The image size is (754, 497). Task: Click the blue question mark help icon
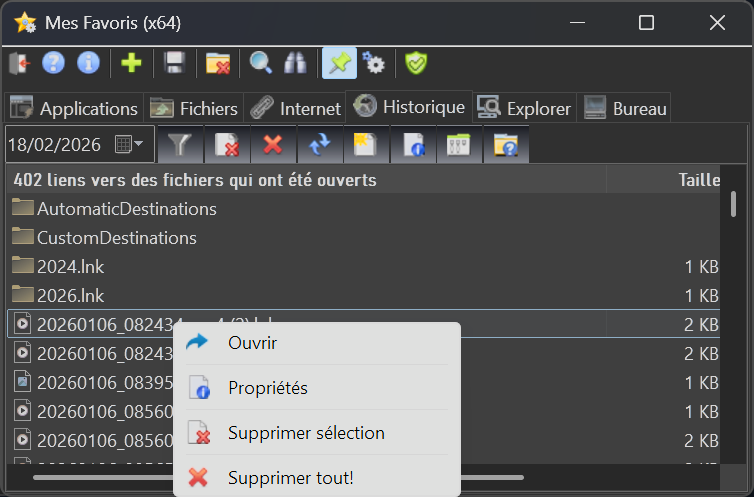tap(53, 64)
